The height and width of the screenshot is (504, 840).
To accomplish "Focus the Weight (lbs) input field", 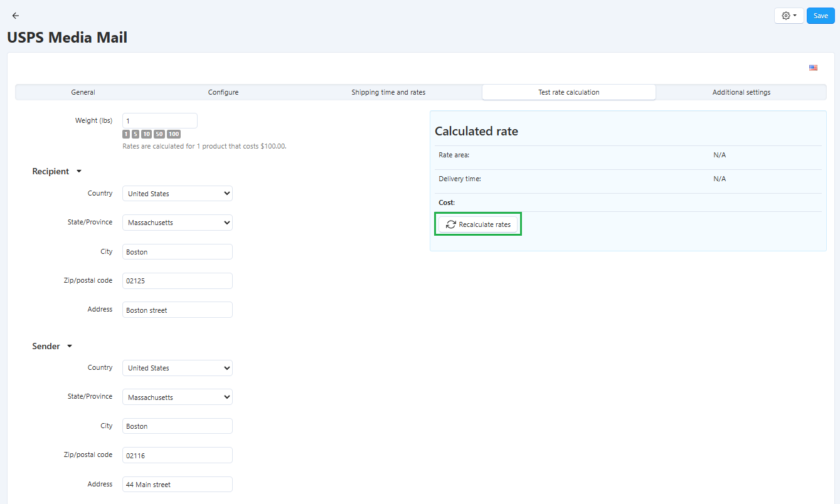I will pos(160,121).
